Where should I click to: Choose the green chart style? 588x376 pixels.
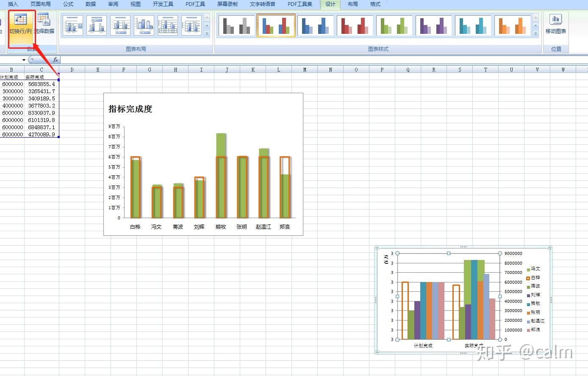pos(394,25)
